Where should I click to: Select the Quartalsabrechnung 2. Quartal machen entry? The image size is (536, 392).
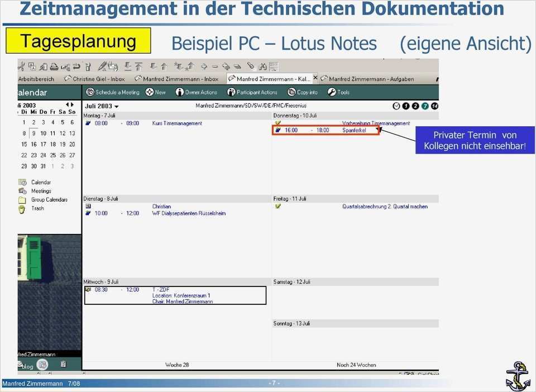pyautogui.click(x=385, y=207)
